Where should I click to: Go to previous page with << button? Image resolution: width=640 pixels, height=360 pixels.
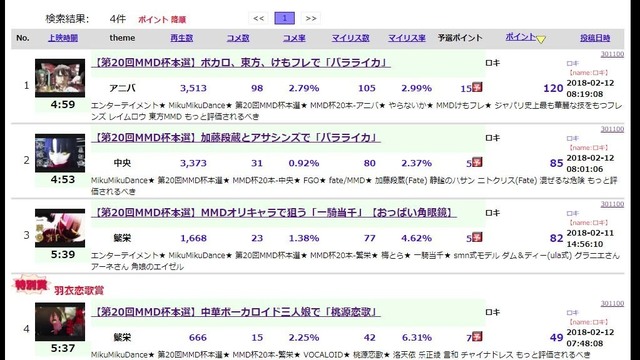tap(258, 18)
